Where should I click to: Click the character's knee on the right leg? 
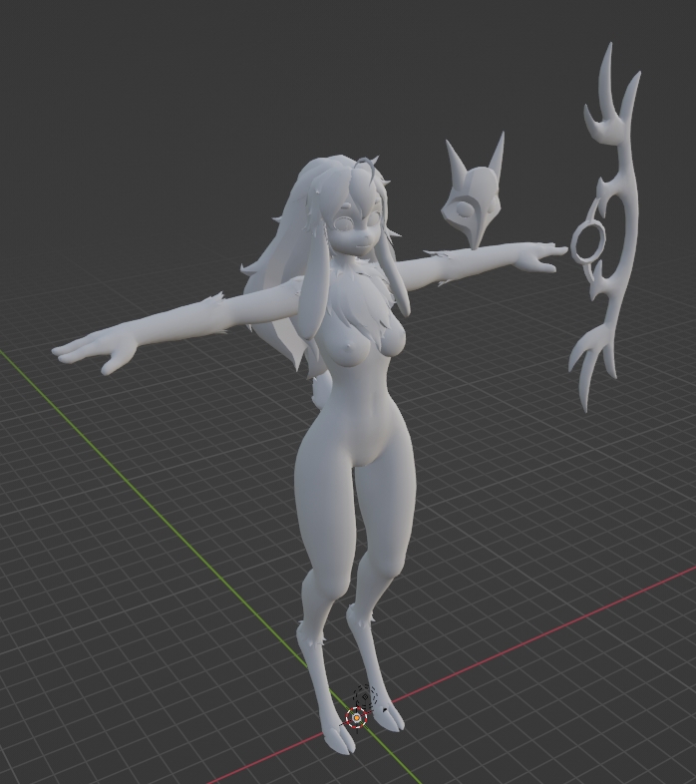coord(376,577)
